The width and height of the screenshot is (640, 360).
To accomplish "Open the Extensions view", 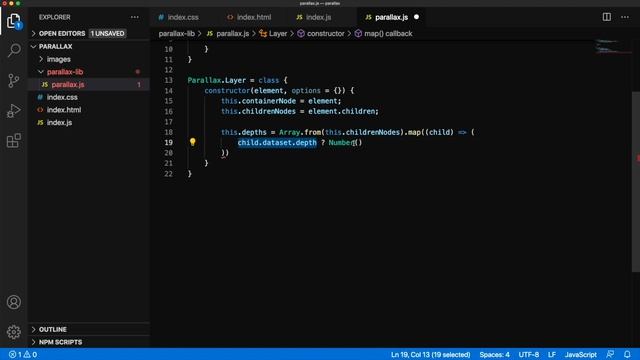I will pyautogui.click(x=13, y=141).
